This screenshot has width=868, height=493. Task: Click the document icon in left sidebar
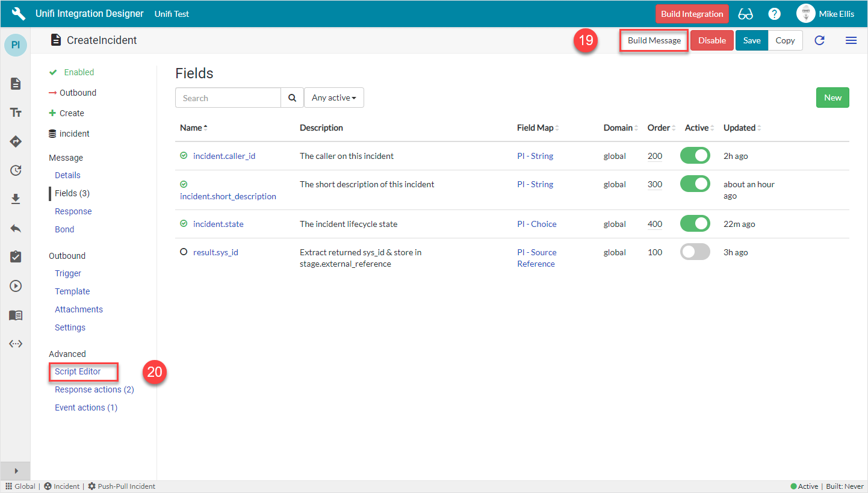click(x=16, y=84)
